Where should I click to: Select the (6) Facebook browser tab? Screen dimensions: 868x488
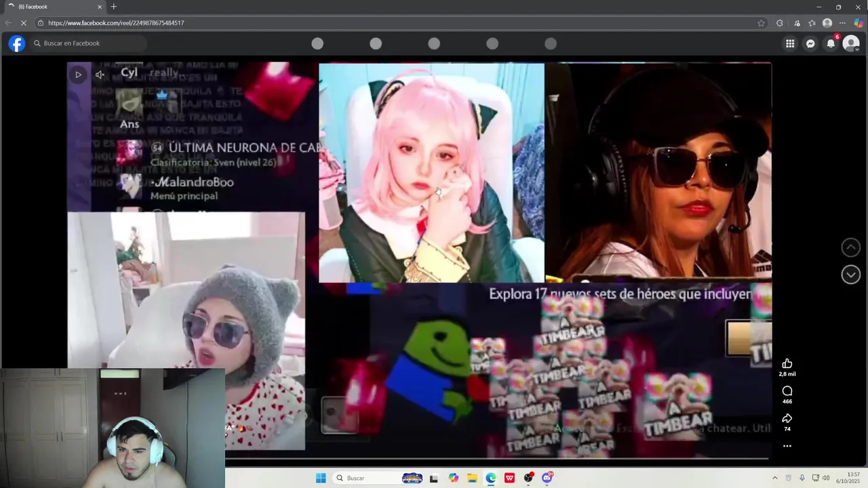(x=54, y=7)
